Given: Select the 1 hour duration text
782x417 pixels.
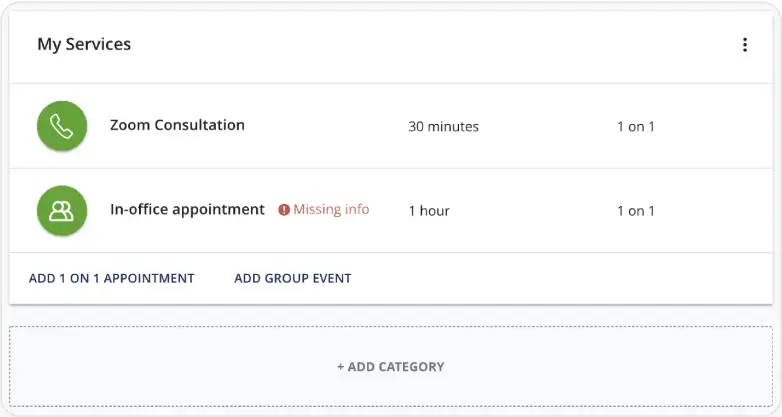Looking at the screenshot, I should coord(429,211).
